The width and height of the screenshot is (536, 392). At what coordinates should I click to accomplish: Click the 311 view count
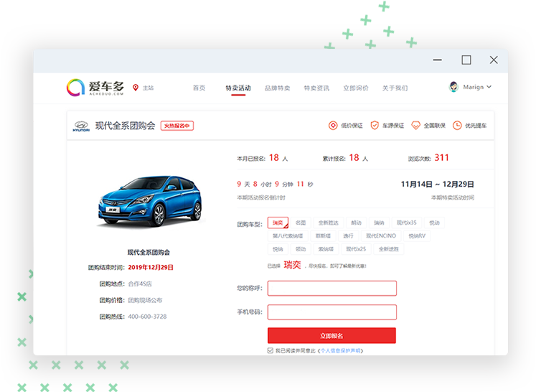442,157
